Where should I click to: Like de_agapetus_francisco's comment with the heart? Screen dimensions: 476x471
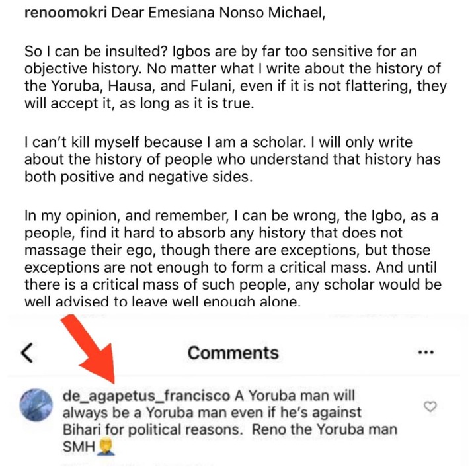430,406
